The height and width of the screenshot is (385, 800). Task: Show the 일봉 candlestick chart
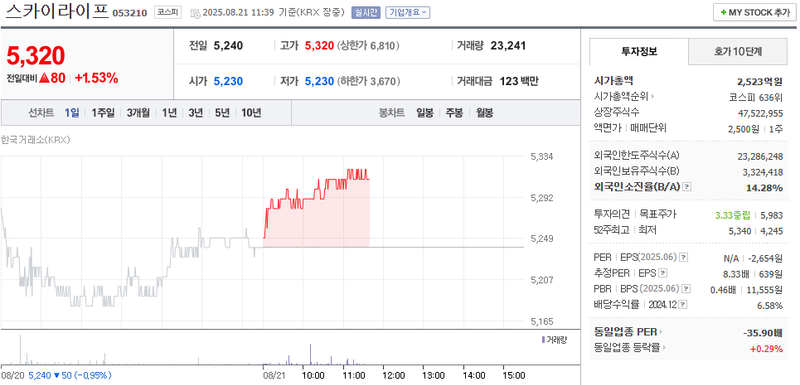(x=424, y=113)
